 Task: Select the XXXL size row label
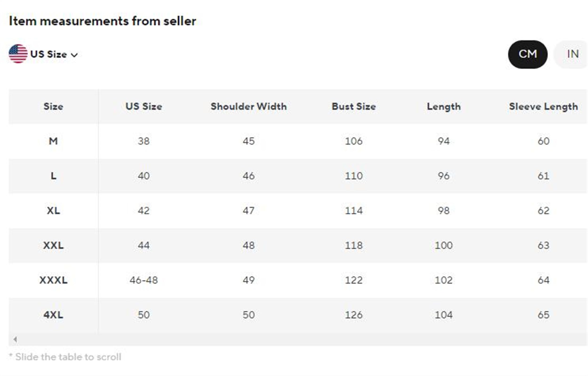pos(53,280)
